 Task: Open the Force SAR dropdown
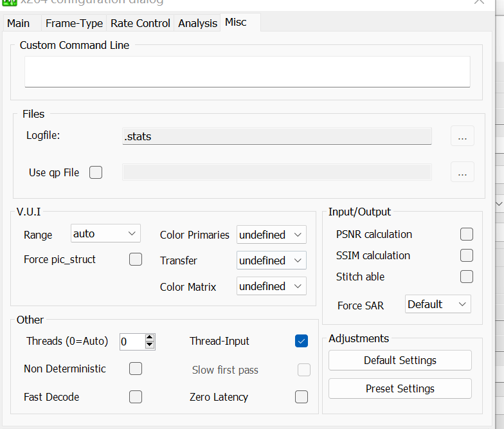pos(438,304)
